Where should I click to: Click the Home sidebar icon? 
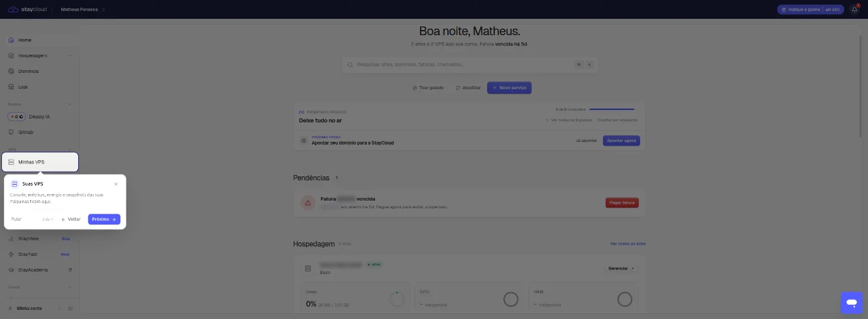pyautogui.click(x=11, y=40)
